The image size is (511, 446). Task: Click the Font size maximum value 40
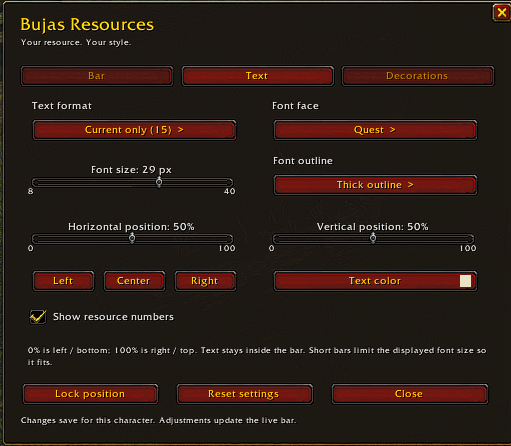point(230,191)
